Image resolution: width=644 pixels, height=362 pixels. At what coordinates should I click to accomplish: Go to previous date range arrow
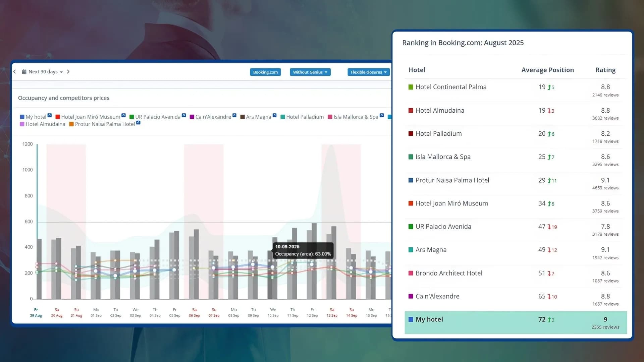tap(14, 72)
